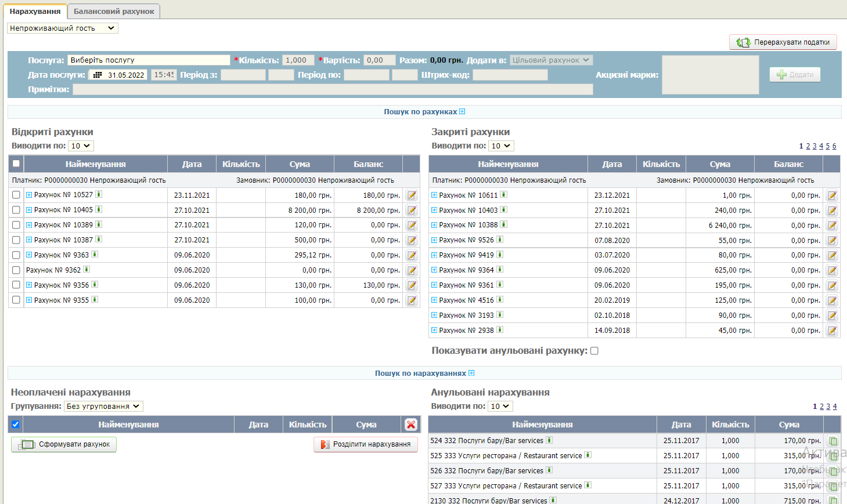
Task: Uncheck select-all in Неоплачені нарахування header
Action: 16,425
